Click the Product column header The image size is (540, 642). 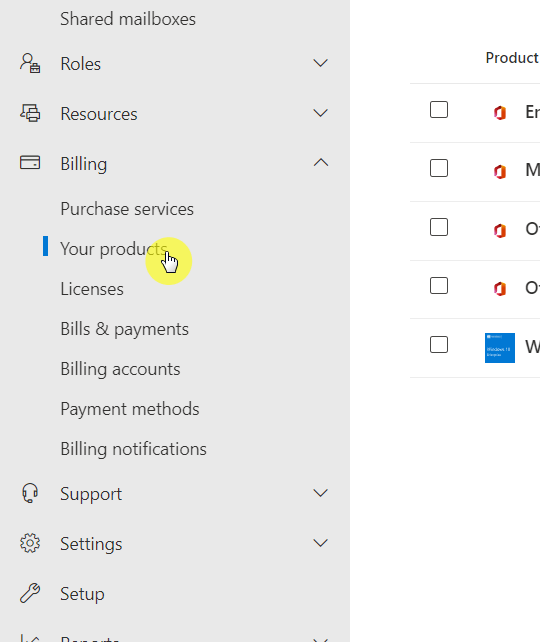point(512,58)
